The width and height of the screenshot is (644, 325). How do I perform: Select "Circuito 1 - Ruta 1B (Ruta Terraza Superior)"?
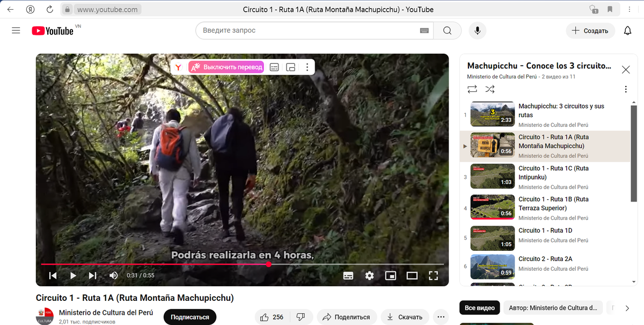pos(545,208)
